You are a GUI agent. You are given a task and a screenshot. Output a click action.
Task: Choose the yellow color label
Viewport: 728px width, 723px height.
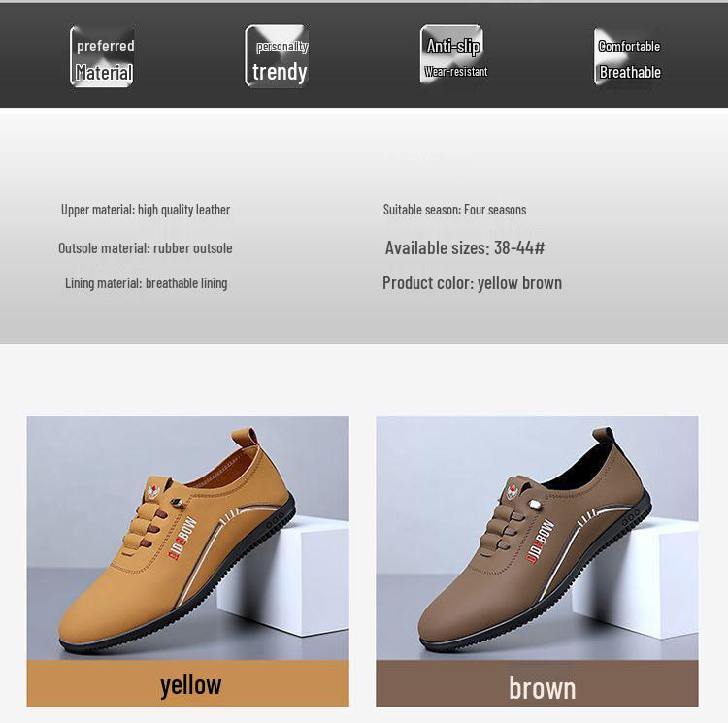(188, 683)
